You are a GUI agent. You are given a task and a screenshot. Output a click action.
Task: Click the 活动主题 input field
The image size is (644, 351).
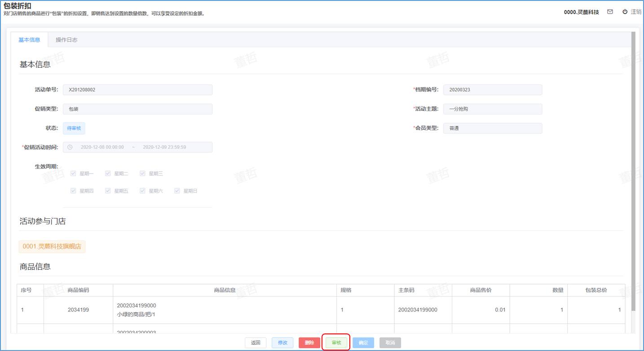[492, 109]
